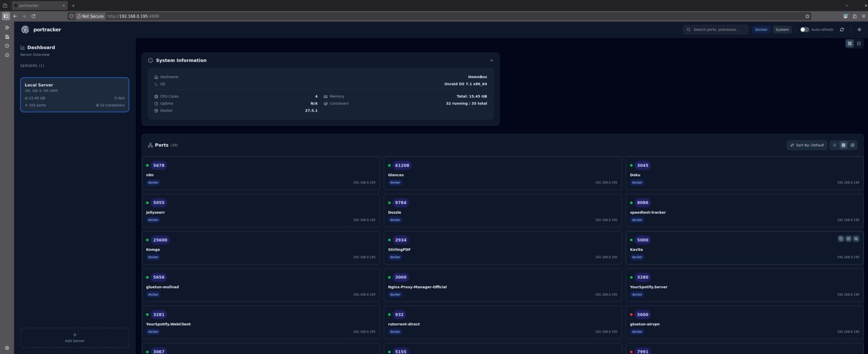Open port 5656 for gluetun-mullvad
The width and height of the screenshot is (868, 354).
click(x=159, y=277)
